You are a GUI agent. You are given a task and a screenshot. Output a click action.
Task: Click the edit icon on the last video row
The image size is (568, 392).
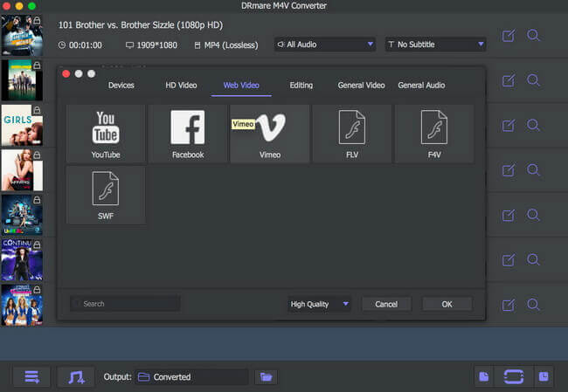pyautogui.click(x=509, y=305)
